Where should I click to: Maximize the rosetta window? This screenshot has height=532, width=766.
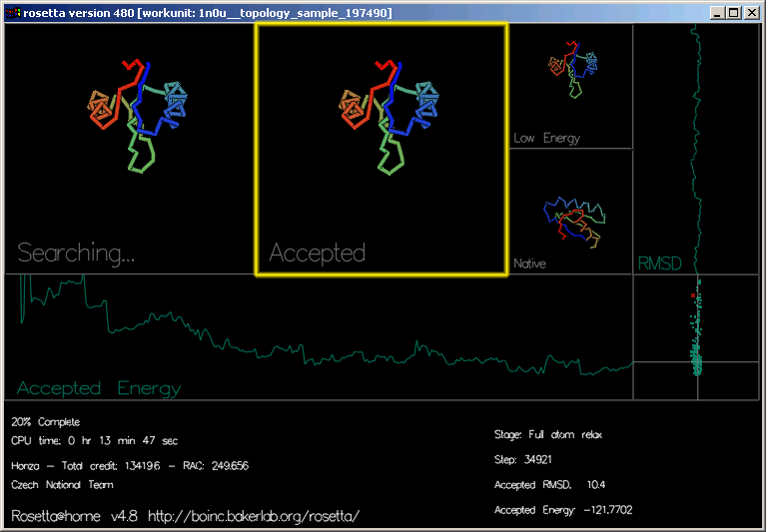(734, 12)
